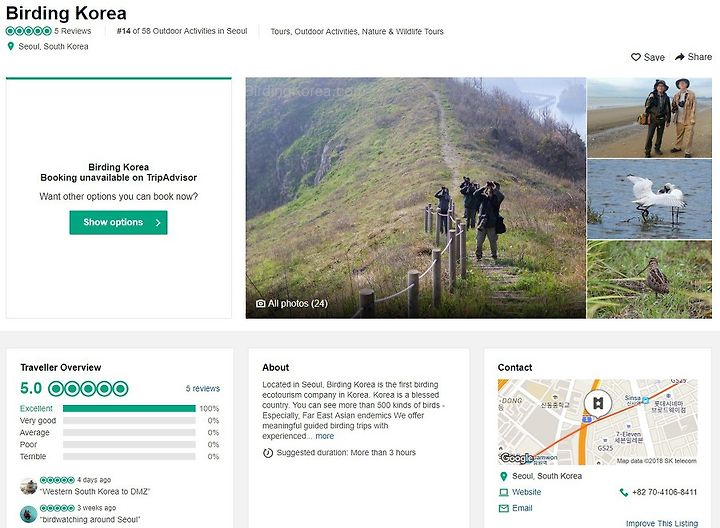720x528 pixels.
Task: Click the '5 reviews' link in overview
Action: pyautogui.click(x=202, y=388)
